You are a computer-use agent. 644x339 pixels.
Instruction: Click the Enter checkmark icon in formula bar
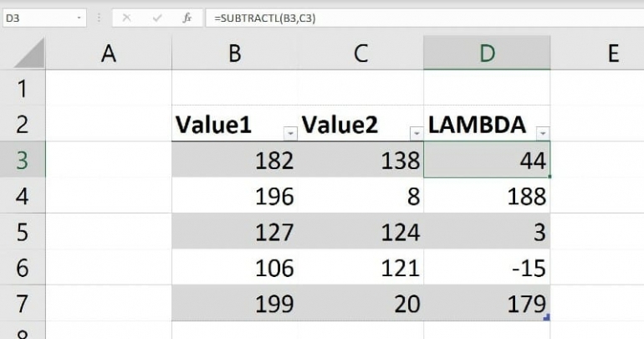click(x=157, y=18)
